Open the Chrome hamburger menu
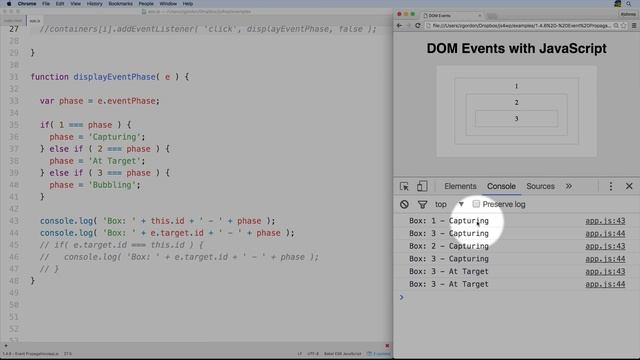640x360 pixels. coord(634,25)
